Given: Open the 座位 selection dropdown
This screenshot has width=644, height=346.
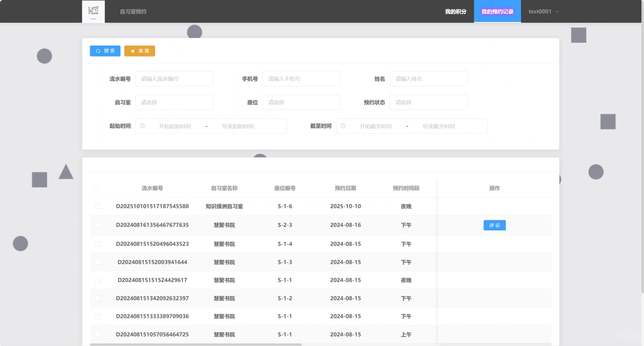Looking at the screenshot, I should (x=301, y=102).
